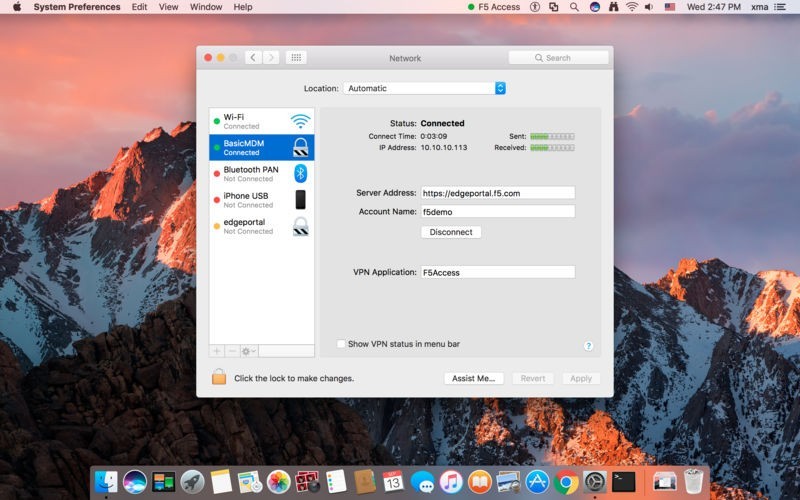Click the Assist Me... button

tap(473, 379)
